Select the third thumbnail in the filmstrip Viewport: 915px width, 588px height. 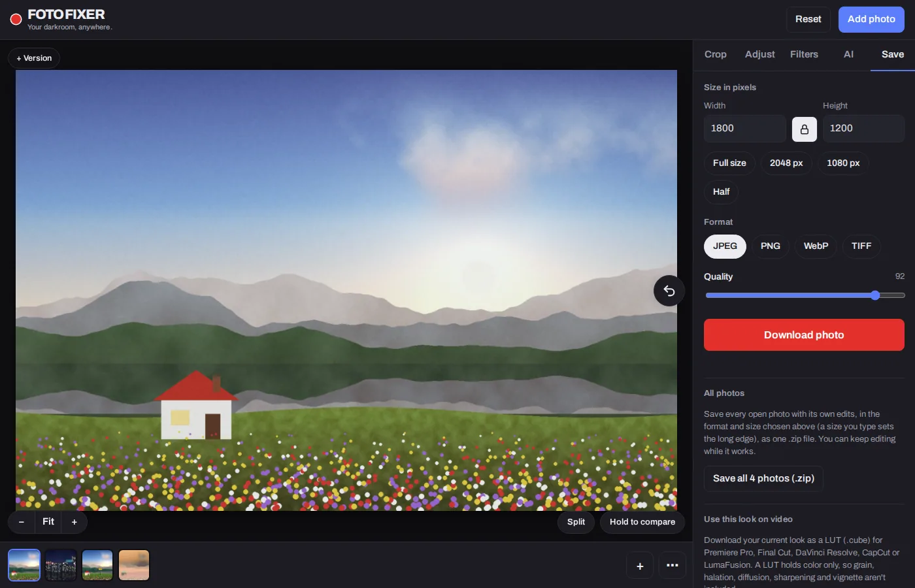pos(97,565)
